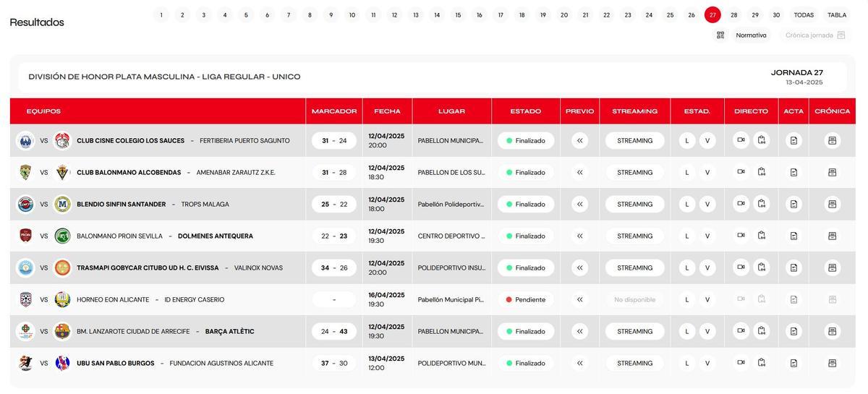Click the Barça Atlètic team crest
The height and width of the screenshot is (394, 868).
pos(62,331)
